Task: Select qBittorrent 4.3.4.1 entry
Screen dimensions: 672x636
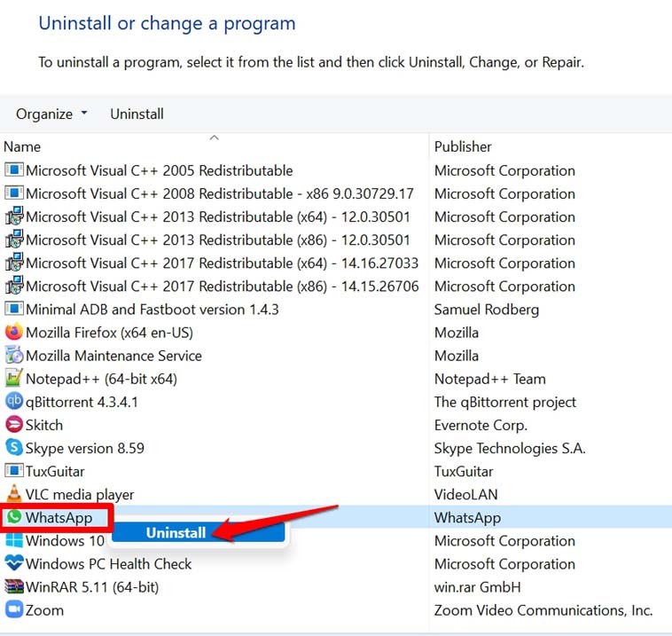Action: [x=82, y=403]
